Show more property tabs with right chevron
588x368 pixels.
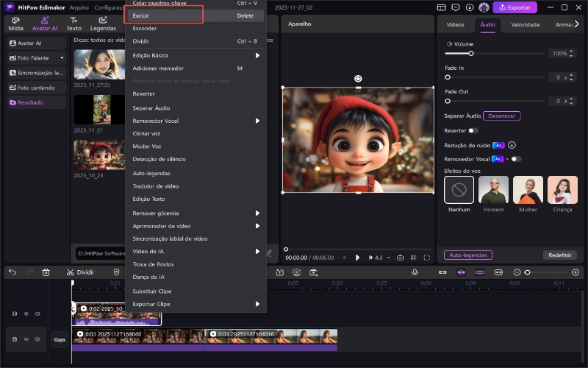pos(577,24)
